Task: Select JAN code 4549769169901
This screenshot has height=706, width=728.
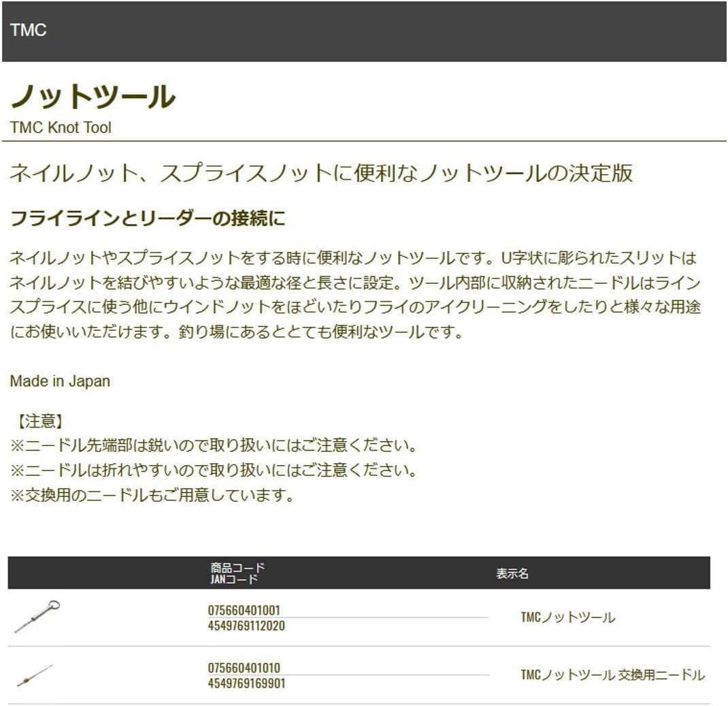Action: click(x=246, y=684)
